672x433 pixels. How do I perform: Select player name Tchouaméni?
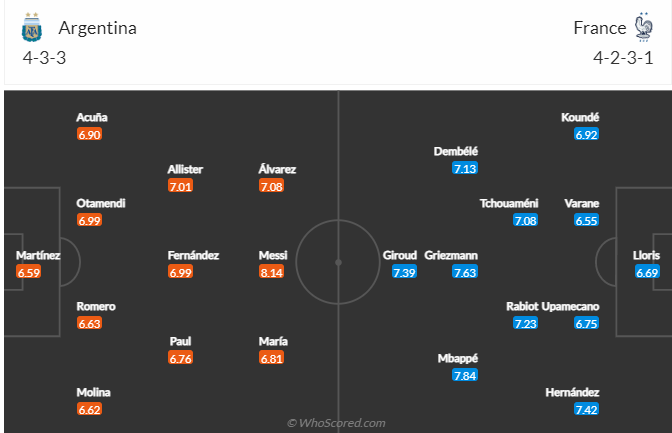(509, 204)
